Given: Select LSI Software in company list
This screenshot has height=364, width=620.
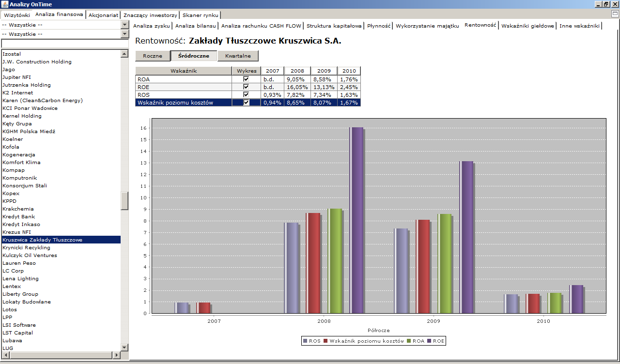Looking at the screenshot, I should click(61, 325).
